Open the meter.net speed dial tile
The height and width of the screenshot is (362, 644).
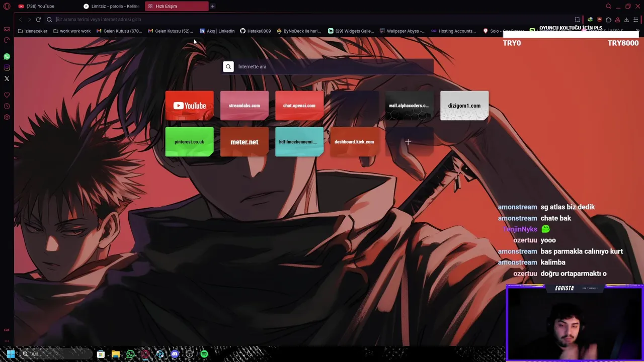(x=244, y=142)
